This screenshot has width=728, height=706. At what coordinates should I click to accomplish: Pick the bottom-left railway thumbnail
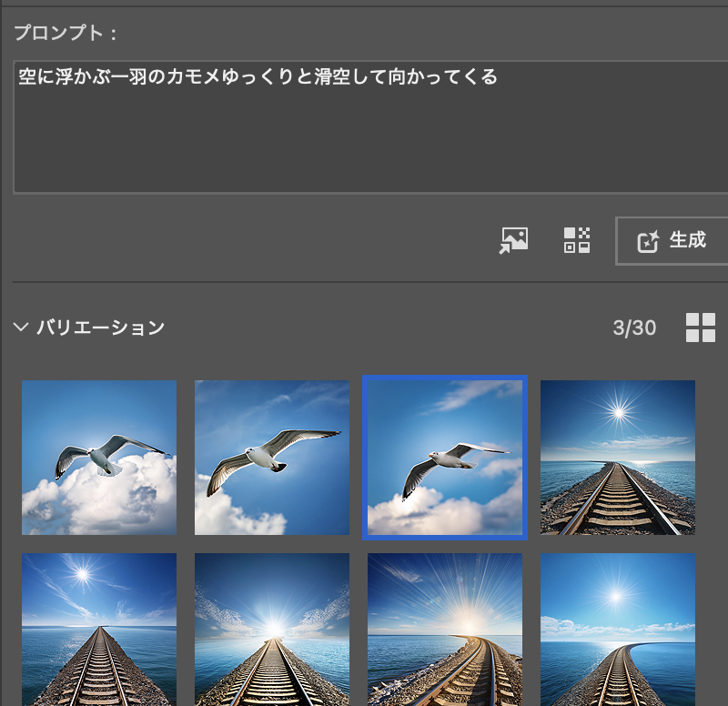point(99,629)
